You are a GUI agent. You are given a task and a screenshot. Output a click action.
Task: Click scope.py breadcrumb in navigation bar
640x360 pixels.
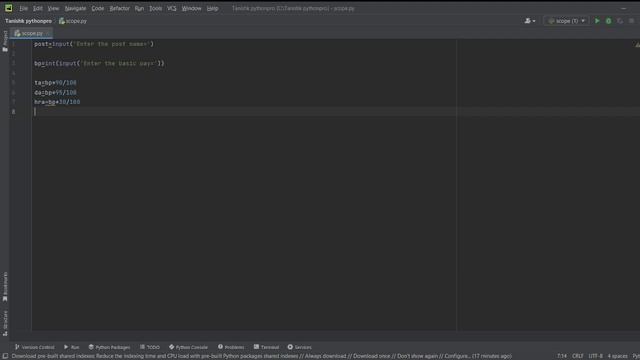pyautogui.click(x=73, y=21)
